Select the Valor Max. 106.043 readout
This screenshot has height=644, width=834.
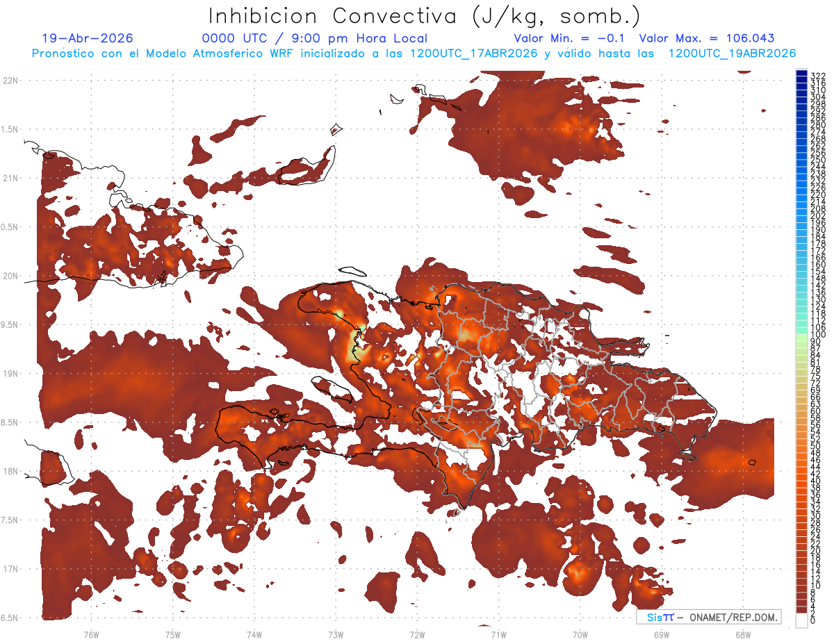pos(707,38)
